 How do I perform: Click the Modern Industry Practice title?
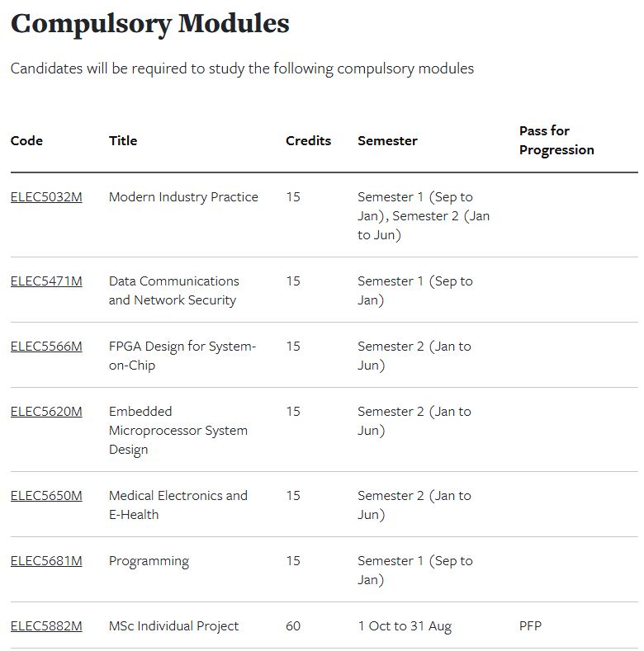point(183,197)
